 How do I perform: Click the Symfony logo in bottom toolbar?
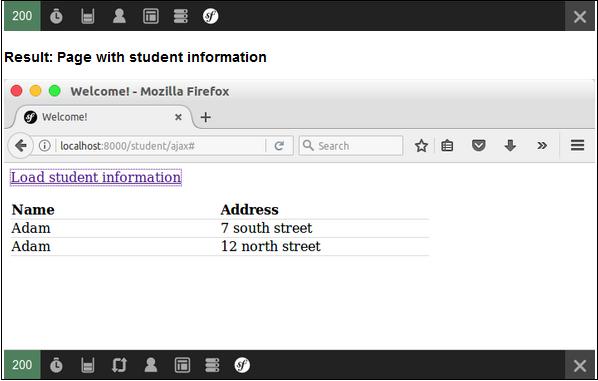point(242,365)
